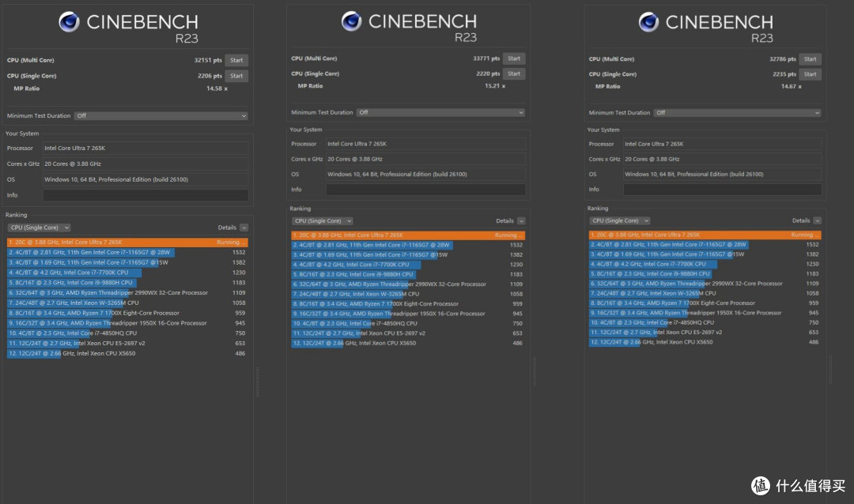
Task: Expand Details arrow in left ranking panel
Action: [x=244, y=228]
